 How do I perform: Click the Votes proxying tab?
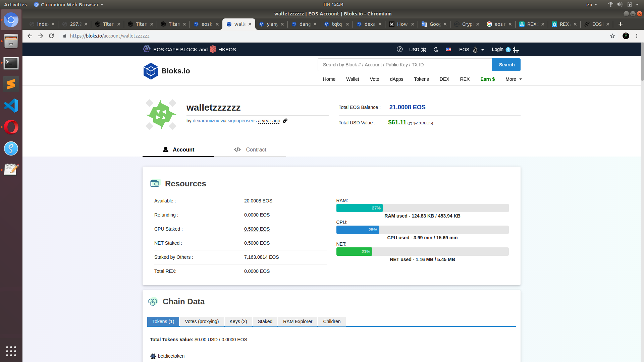(202, 321)
